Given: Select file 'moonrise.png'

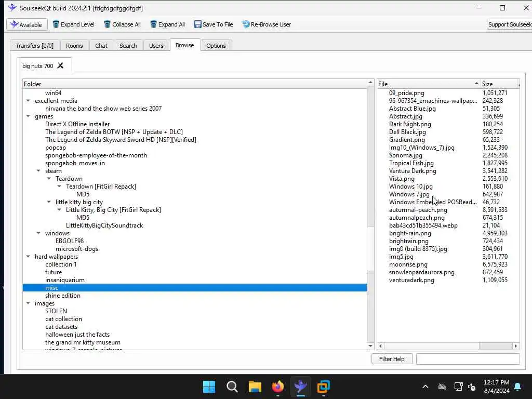Looking at the screenshot, I should pos(408,264).
